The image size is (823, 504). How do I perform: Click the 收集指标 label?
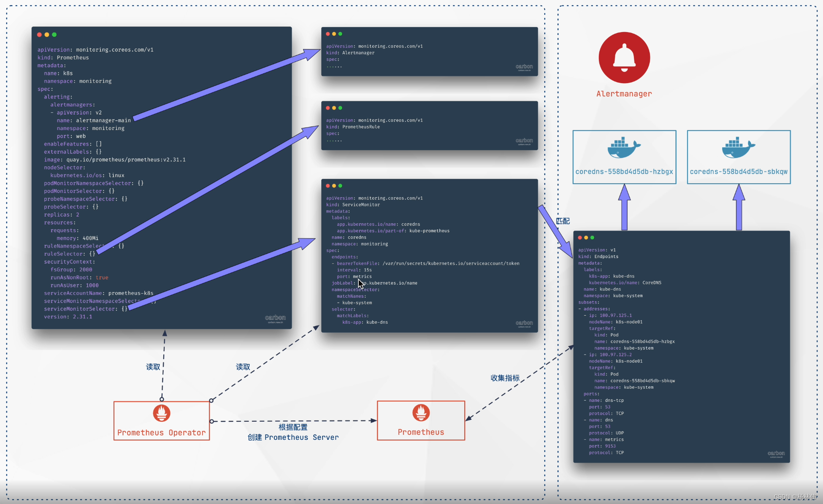[x=505, y=378]
